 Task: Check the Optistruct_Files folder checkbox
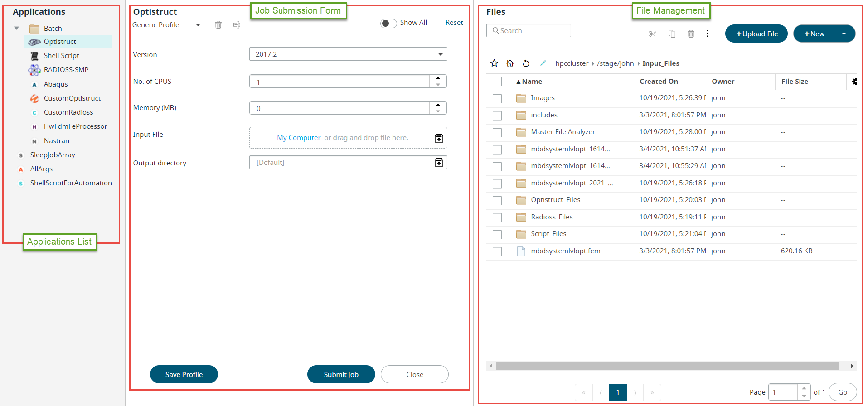tap(497, 200)
